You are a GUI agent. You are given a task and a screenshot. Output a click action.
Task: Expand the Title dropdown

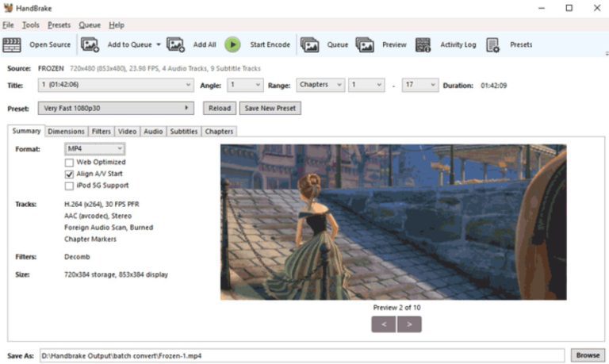click(x=116, y=85)
